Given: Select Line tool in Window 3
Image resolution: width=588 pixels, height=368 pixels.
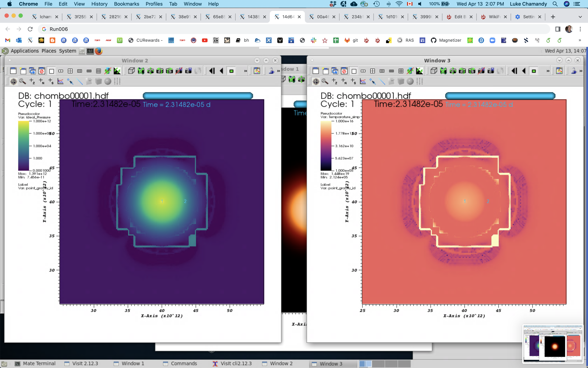Looking at the screenshot, I should pos(382,81).
